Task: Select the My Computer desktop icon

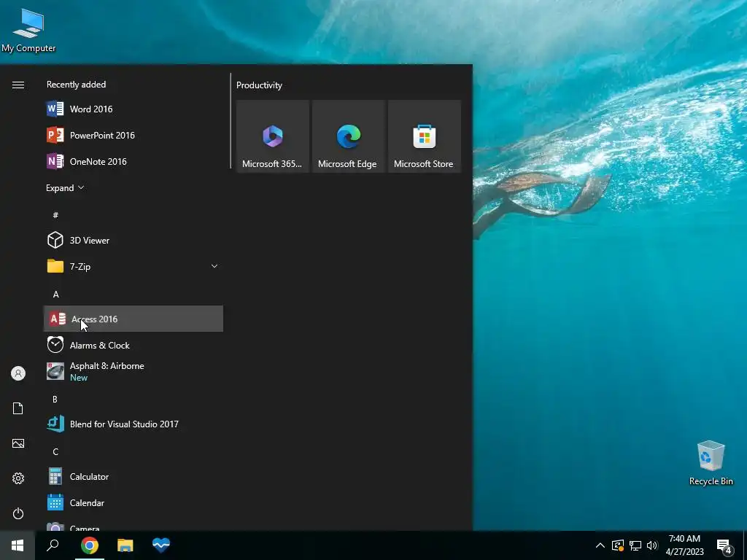Action: click(x=28, y=31)
